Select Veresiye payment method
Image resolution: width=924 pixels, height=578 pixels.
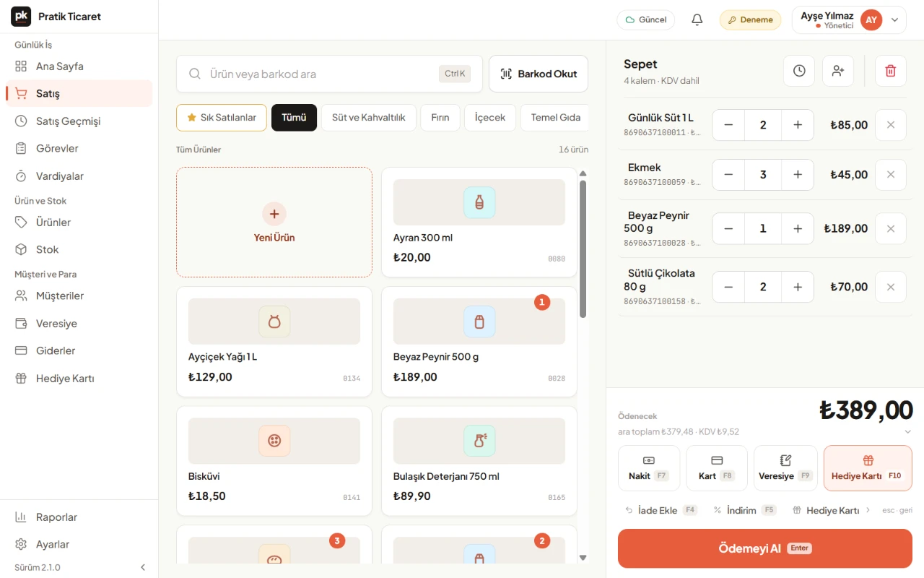point(785,468)
